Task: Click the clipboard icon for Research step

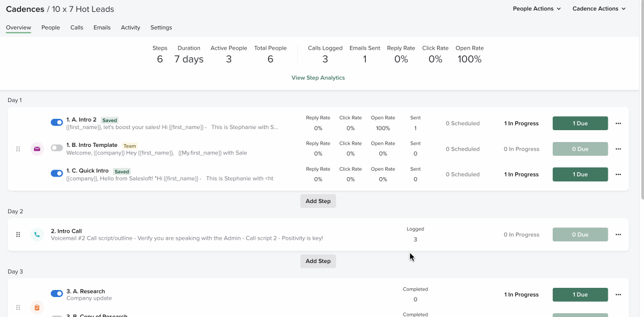Action: tap(37, 307)
